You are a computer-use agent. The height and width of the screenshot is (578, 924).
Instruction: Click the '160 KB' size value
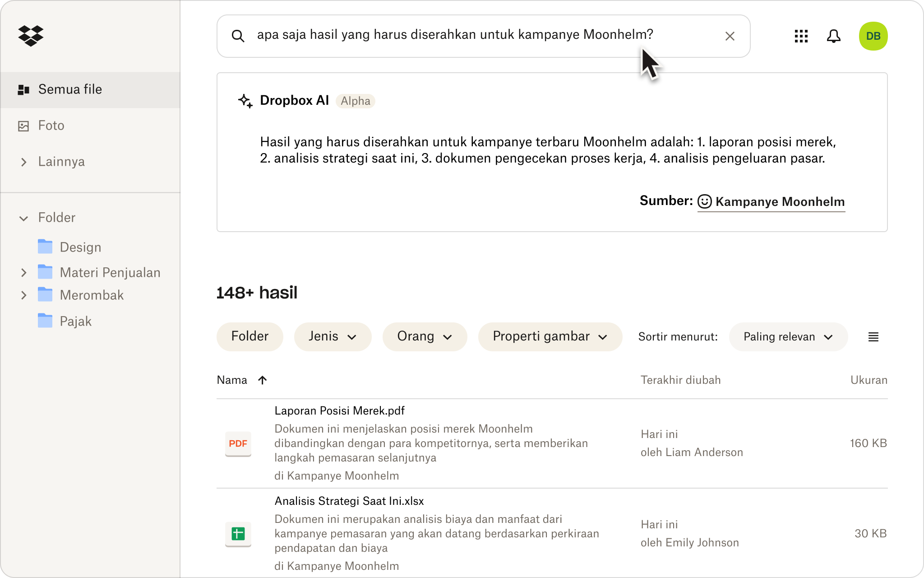(x=869, y=443)
